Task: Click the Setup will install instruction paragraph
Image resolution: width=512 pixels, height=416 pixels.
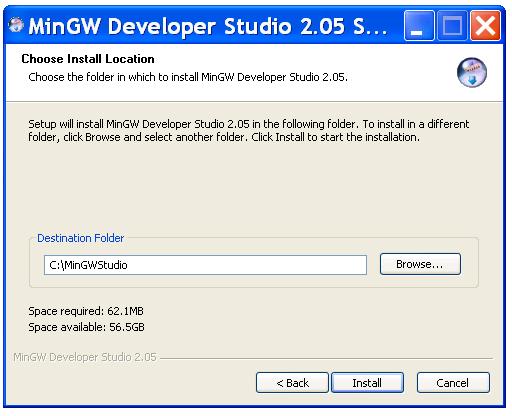Action: point(249,130)
